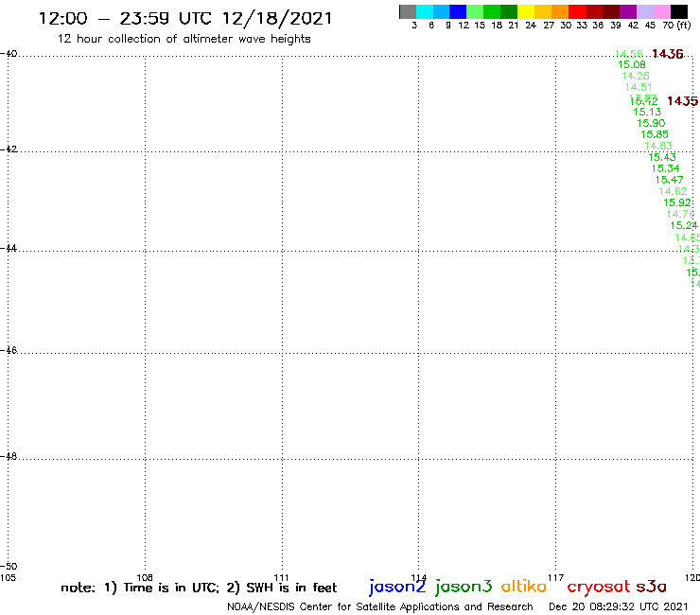Click the timestamp 'Dec 20 08:29:32 UTC 2021'
Image resolution: width=700 pixels, height=615 pixels.
point(619,606)
